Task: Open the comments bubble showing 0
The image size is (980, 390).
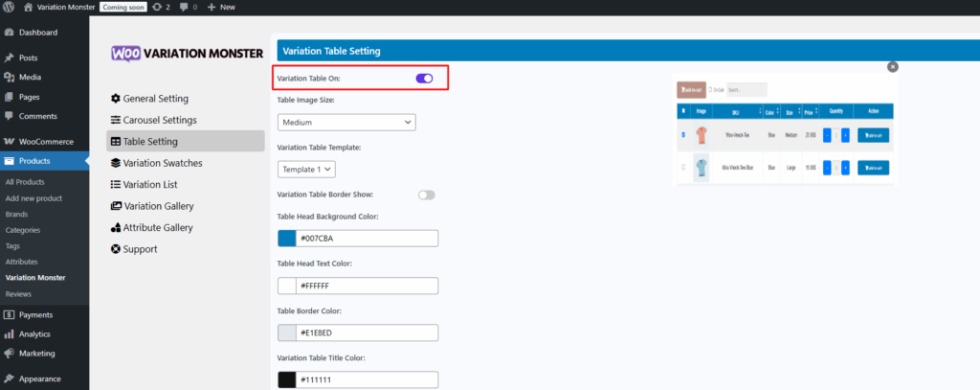Action: [189, 7]
